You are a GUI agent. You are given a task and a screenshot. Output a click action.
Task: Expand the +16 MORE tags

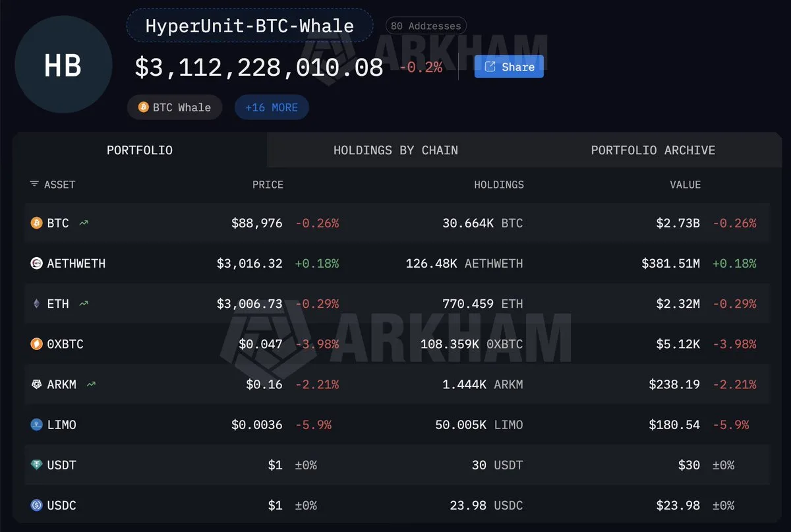(x=272, y=107)
